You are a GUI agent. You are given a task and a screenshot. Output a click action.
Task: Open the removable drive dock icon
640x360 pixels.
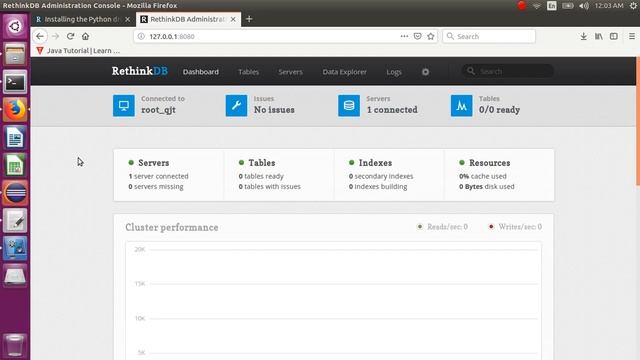[x=15, y=276]
